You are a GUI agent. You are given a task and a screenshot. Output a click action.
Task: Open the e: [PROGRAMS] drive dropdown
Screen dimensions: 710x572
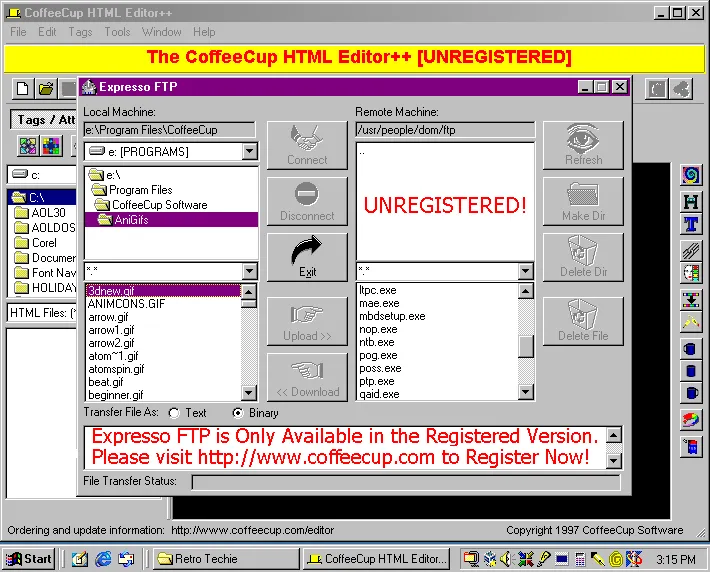249,151
